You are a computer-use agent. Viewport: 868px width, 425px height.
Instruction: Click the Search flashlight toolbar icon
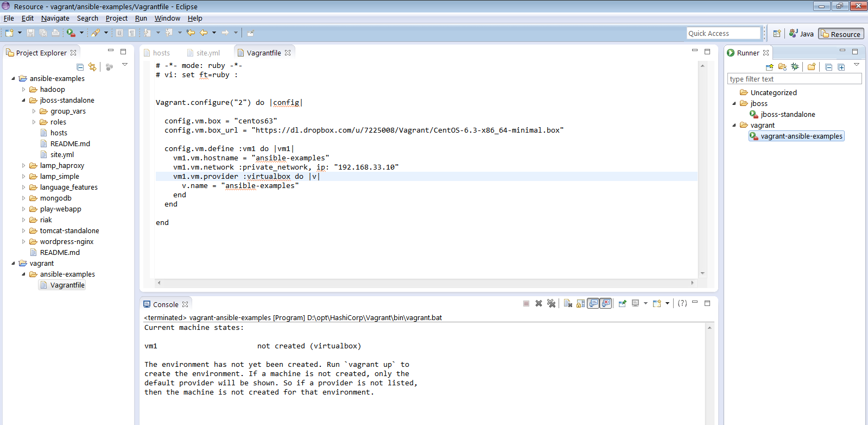pos(96,33)
